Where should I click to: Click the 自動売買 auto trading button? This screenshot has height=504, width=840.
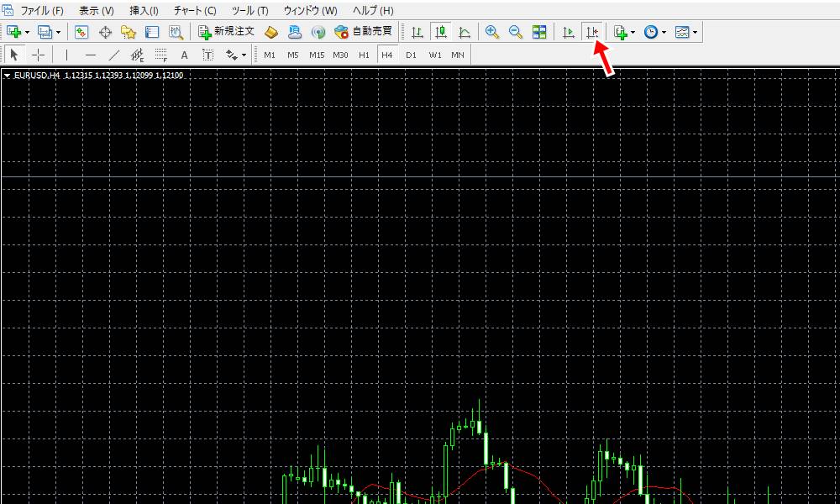tap(363, 32)
